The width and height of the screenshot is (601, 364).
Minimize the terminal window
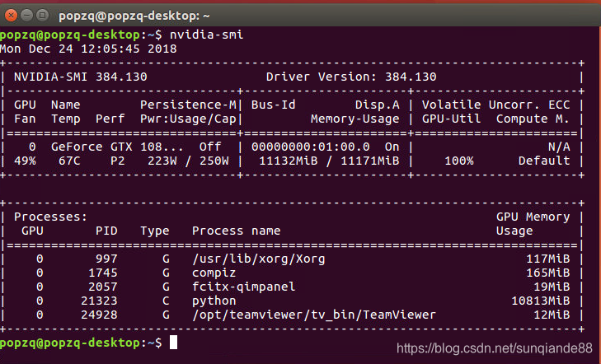click(x=27, y=16)
